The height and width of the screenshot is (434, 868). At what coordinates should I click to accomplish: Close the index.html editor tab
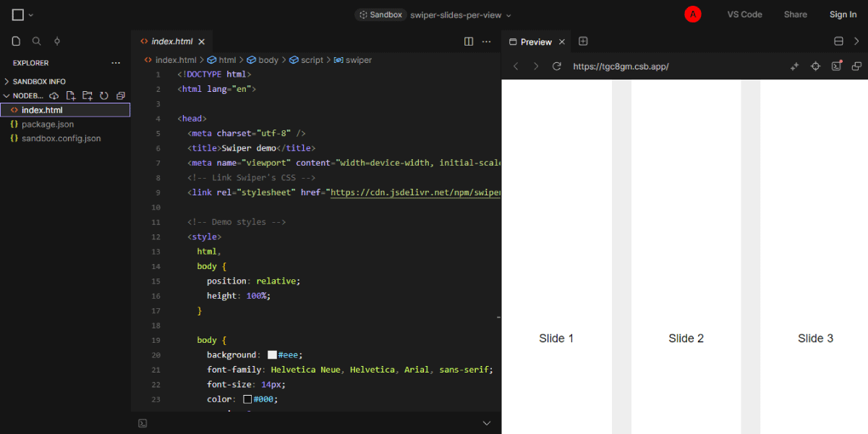202,42
